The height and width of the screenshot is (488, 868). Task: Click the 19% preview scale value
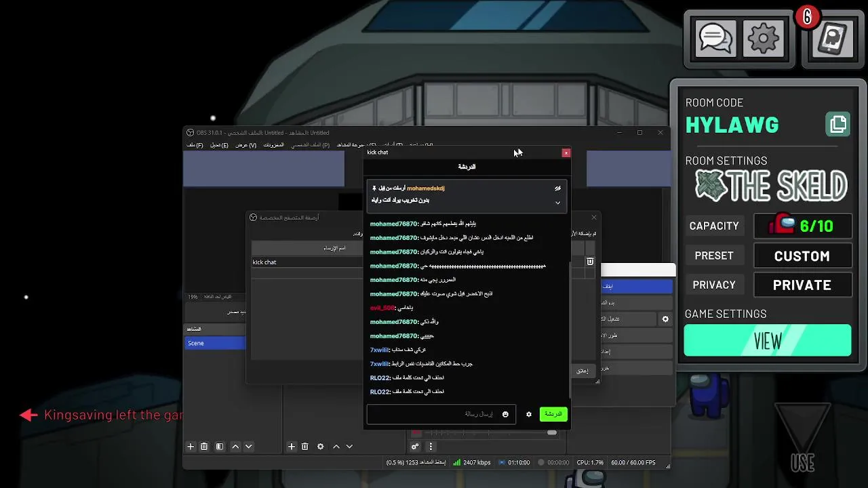(193, 297)
